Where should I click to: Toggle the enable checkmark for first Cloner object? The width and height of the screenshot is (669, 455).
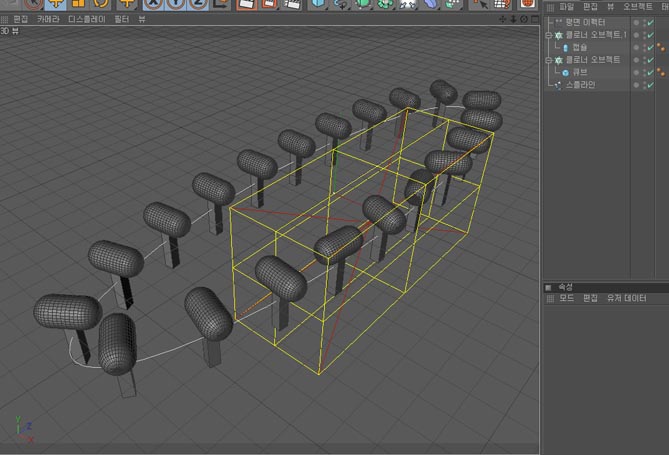650,35
